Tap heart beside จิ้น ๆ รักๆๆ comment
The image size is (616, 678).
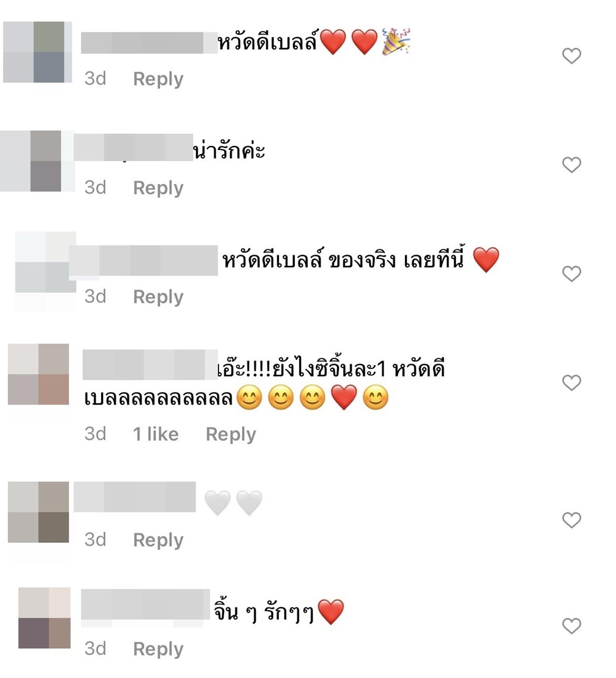(x=572, y=626)
